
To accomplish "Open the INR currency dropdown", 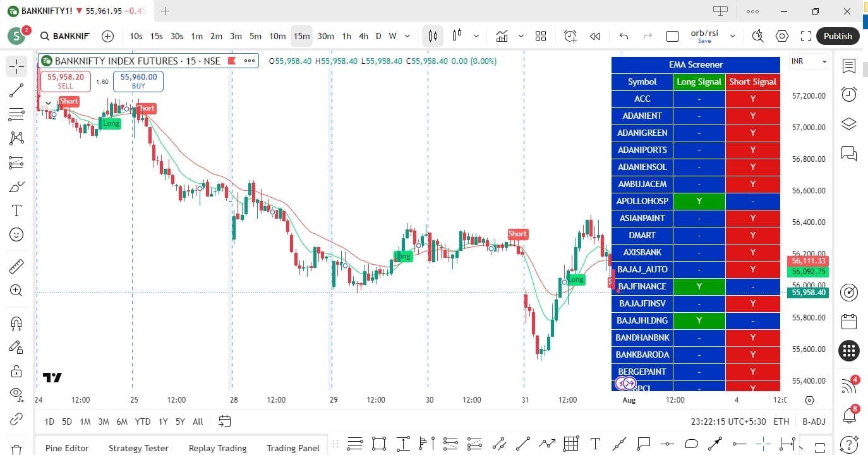I will pos(809,61).
